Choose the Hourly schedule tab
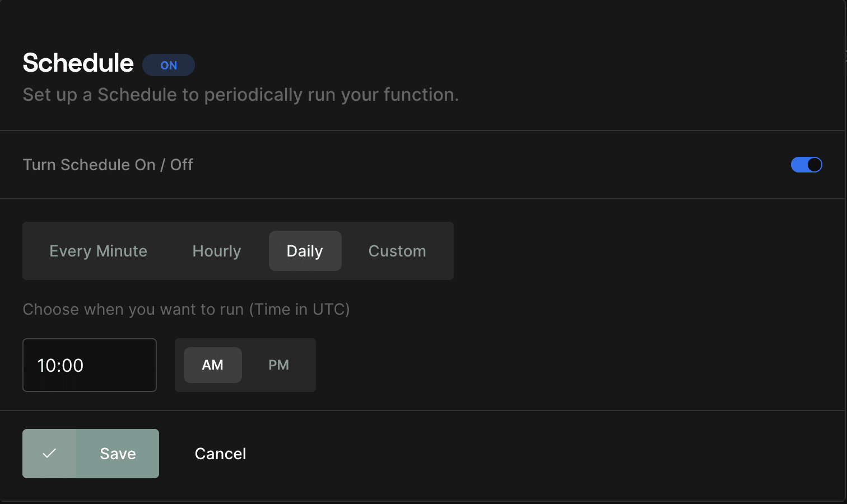The image size is (847, 504). click(x=217, y=251)
